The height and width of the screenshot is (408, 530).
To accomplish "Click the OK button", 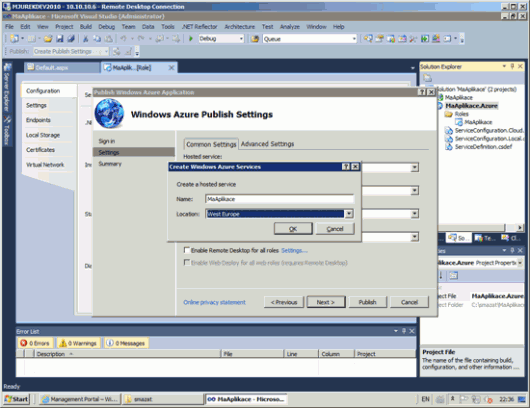I will [293, 229].
